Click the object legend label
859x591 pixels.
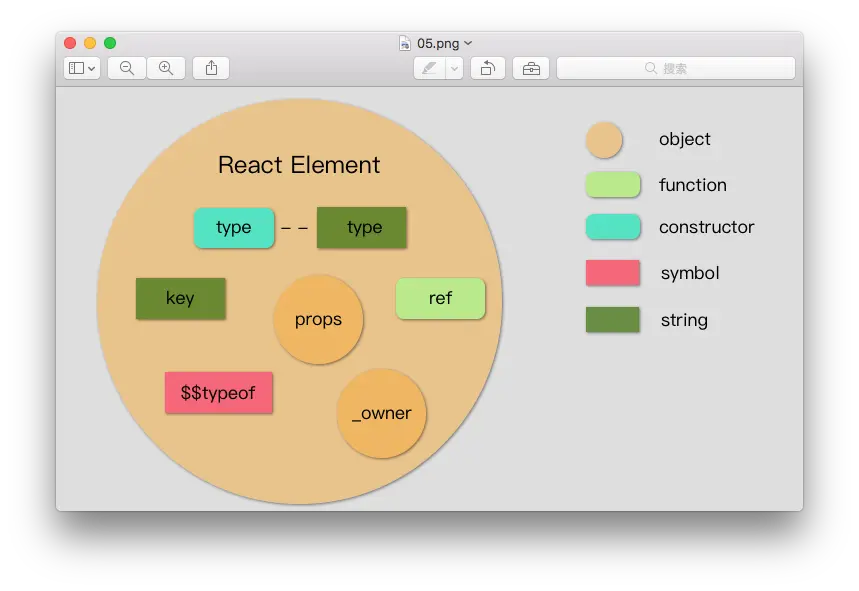[x=685, y=140]
